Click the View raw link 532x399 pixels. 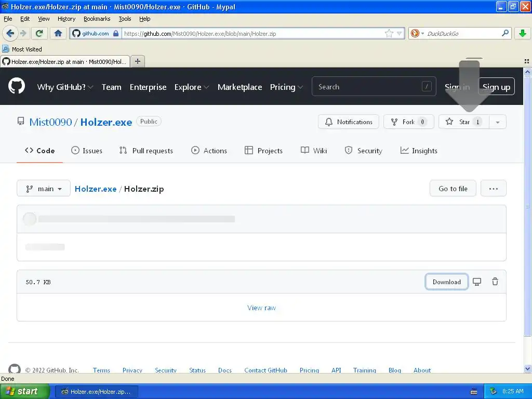pyautogui.click(x=261, y=308)
